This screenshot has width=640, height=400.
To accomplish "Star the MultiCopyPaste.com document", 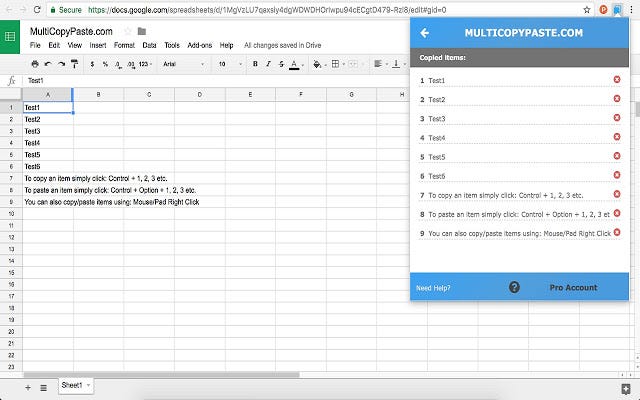I will tap(128, 31).
